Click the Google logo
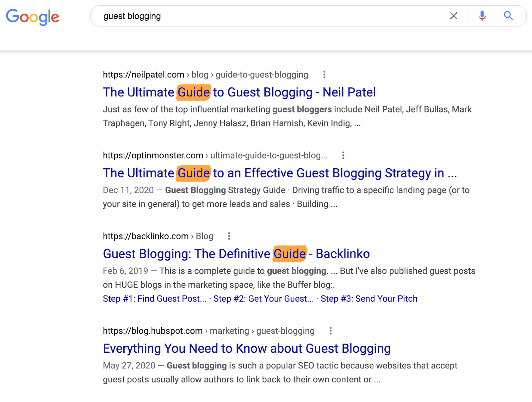Image resolution: width=532 pixels, height=402 pixels. (33, 17)
